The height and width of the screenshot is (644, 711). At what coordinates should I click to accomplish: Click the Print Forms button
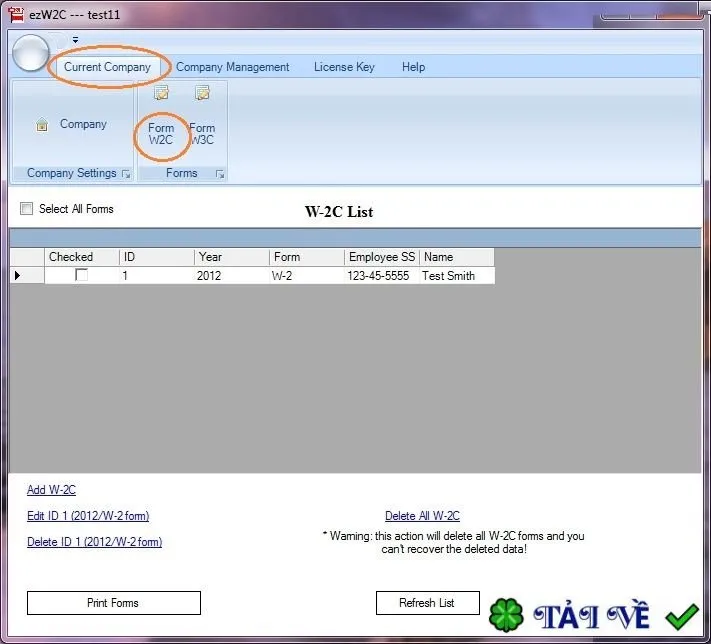(x=114, y=603)
